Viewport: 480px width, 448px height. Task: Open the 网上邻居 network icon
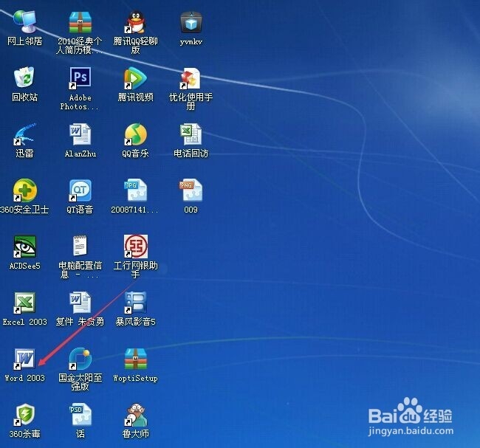click(25, 21)
